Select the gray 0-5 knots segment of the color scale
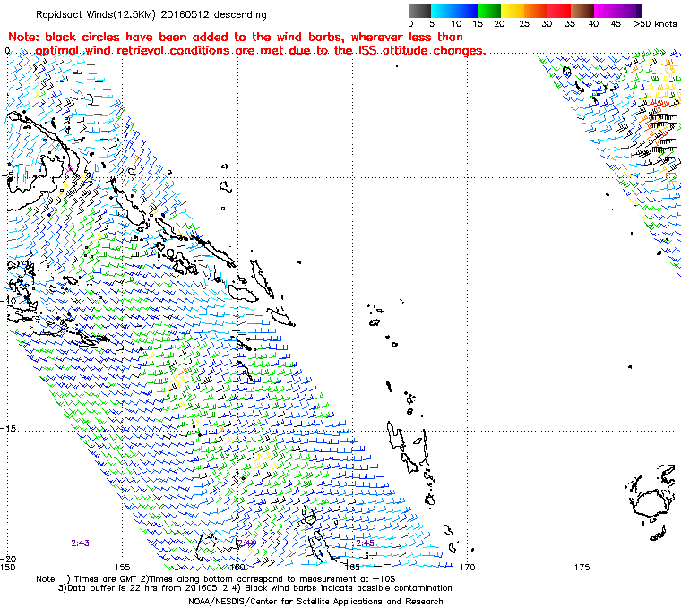 (x=419, y=11)
